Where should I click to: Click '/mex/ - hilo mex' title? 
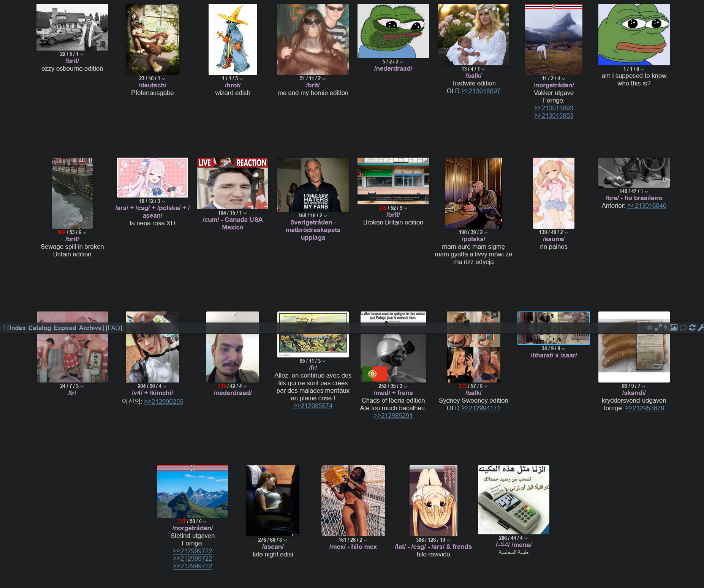pos(353,547)
